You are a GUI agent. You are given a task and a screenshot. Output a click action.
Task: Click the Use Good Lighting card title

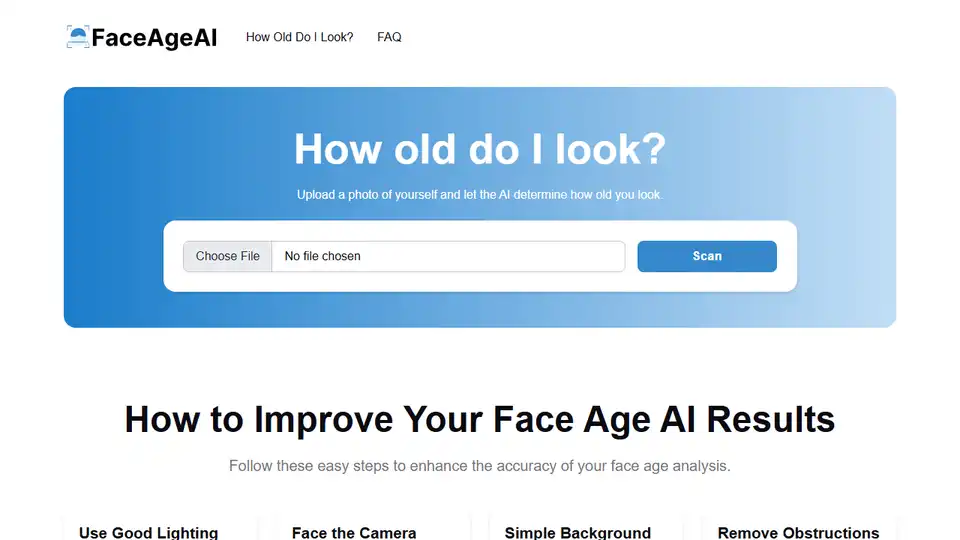[148, 533]
